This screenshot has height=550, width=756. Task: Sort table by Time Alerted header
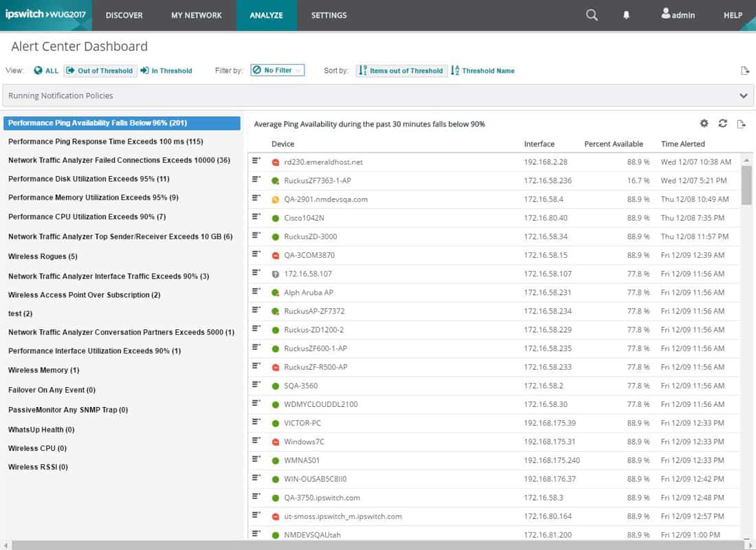coord(682,144)
